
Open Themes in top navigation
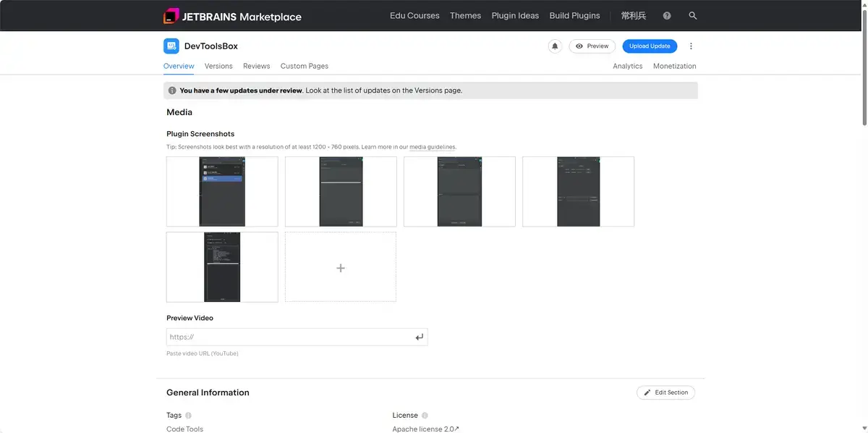(x=465, y=16)
